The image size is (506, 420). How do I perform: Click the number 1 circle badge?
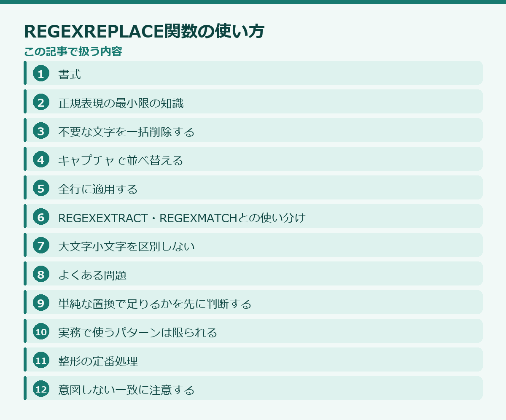(x=41, y=73)
